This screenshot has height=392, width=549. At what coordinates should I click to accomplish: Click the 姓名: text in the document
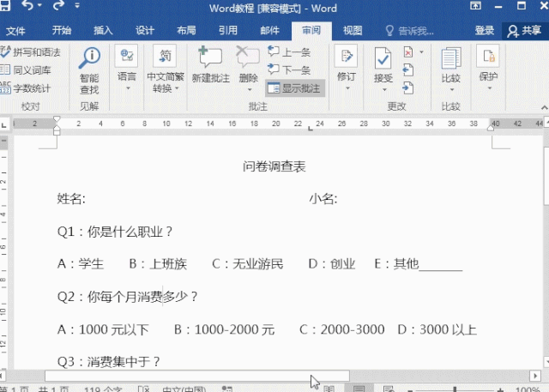[x=71, y=199]
